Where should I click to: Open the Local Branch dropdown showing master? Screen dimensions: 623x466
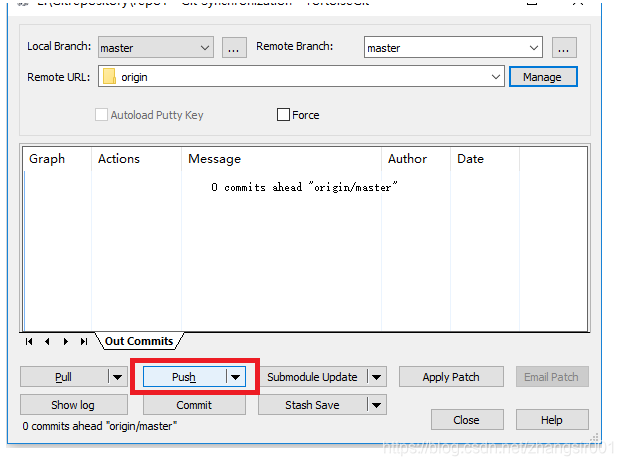(x=156, y=47)
